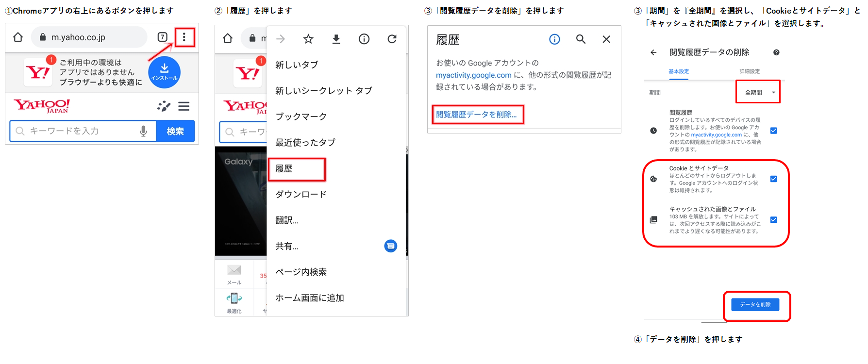The width and height of the screenshot is (868, 364).
Task: Toggle the Cookie とサイトデータ checkbox
Action: click(773, 179)
